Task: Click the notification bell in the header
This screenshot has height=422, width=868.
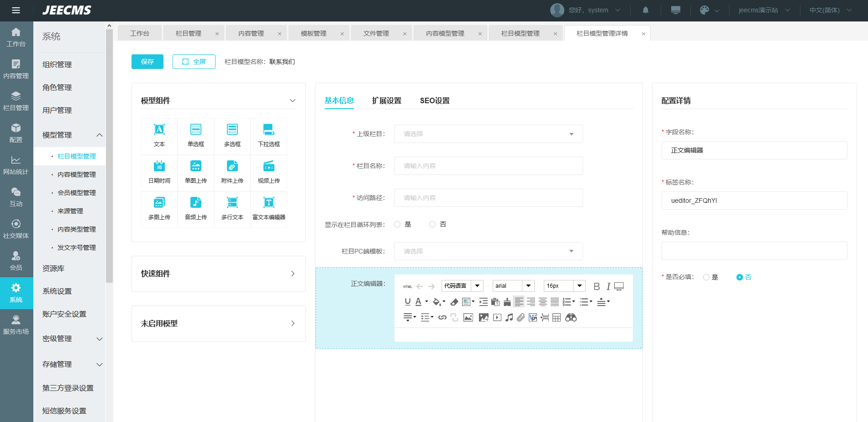Action: [x=646, y=10]
